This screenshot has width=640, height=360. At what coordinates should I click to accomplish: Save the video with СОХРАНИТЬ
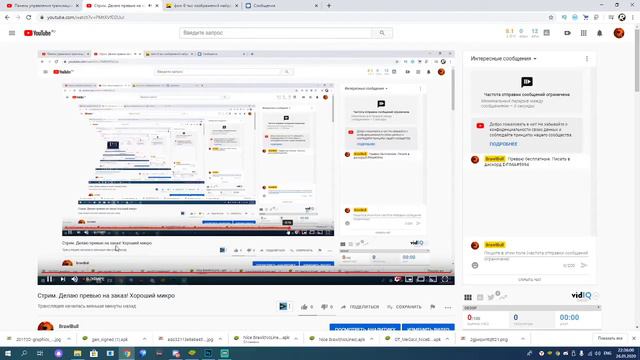tap(404, 307)
